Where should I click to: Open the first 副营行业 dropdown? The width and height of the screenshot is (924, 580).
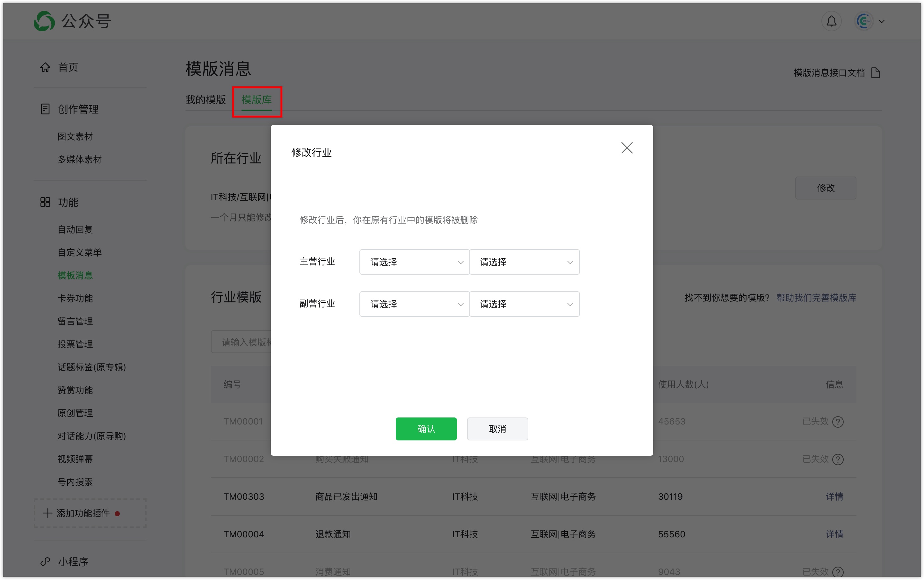click(414, 304)
